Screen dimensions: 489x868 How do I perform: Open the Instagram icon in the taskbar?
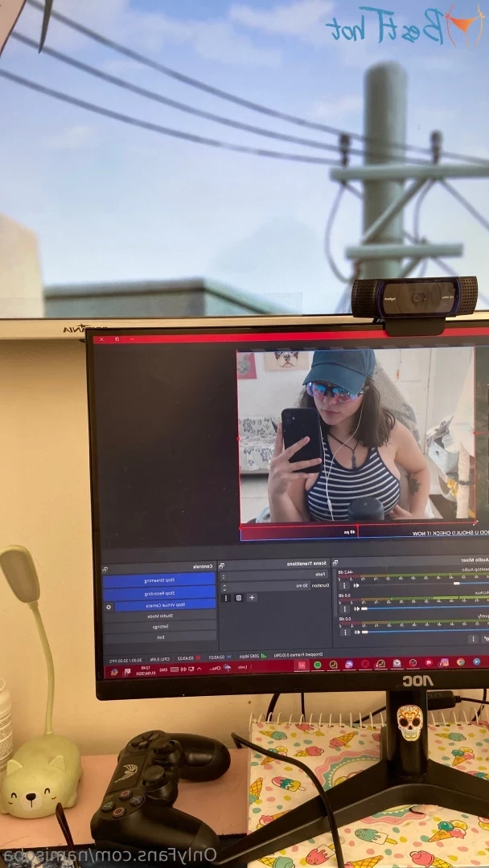pyautogui.click(x=446, y=661)
